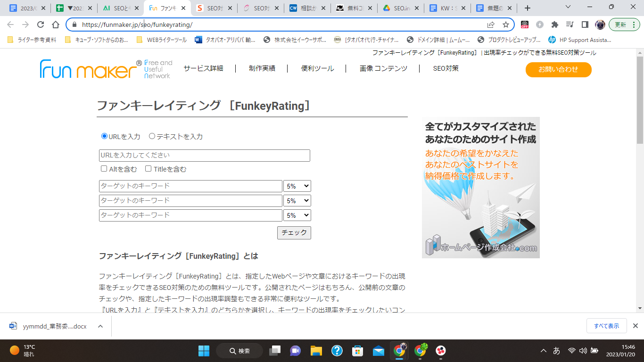Open the weather widget showing 13°C
Image resolution: width=644 pixels, height=362 pixels.
click(24, 351)
